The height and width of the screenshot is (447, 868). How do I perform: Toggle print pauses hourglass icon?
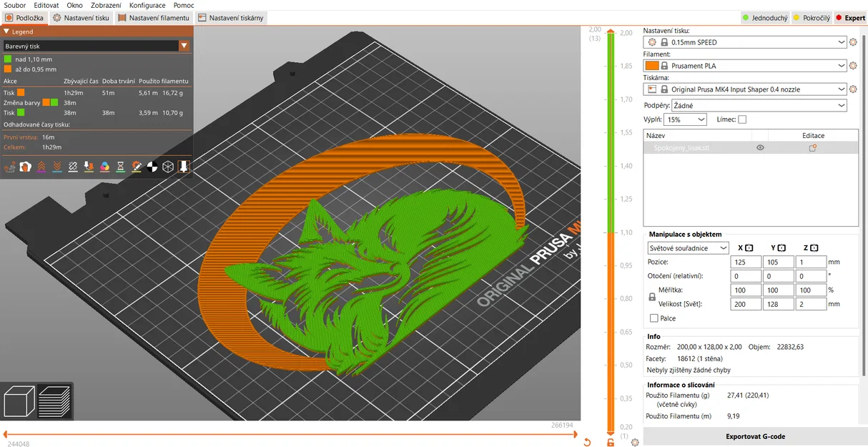coord(120,167)
